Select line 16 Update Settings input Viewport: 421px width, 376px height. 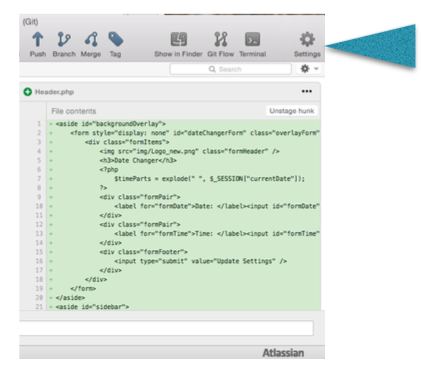tap(200, 261)
